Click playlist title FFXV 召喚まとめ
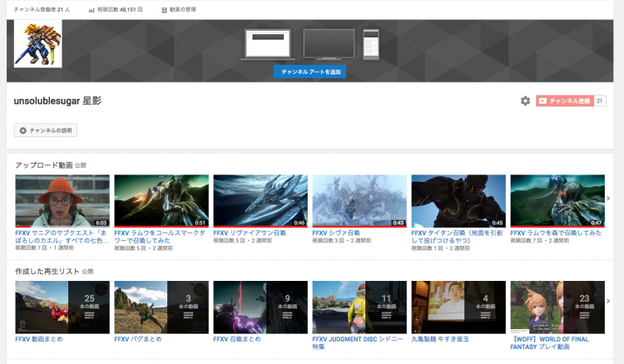 click(x=237, y=339)
